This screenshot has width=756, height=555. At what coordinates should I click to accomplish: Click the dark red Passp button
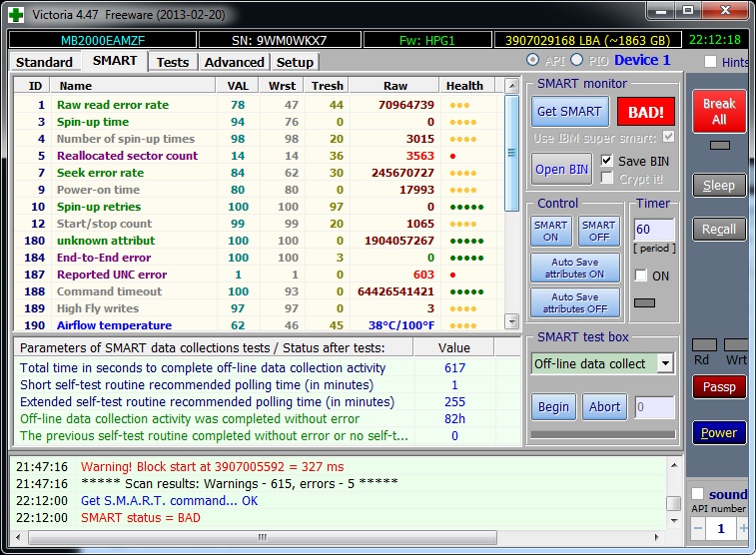pos(718,386)
